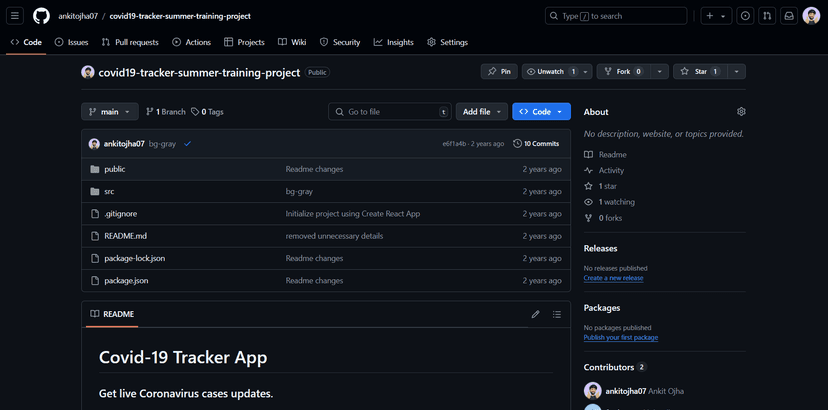This screenshot has width=828, height=410.
Task: Expand Star lists dropdown arrow
Action: click(737, 71)
